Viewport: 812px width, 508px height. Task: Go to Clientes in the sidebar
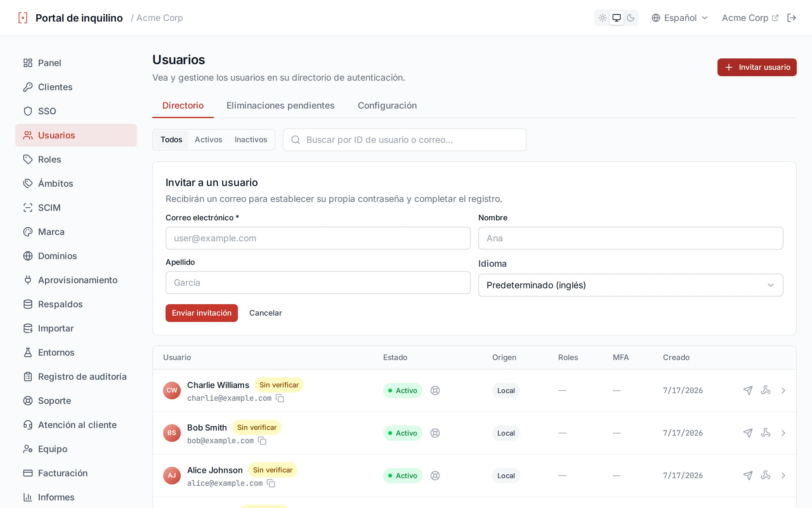pyautogui.click(x=76, y=87)
